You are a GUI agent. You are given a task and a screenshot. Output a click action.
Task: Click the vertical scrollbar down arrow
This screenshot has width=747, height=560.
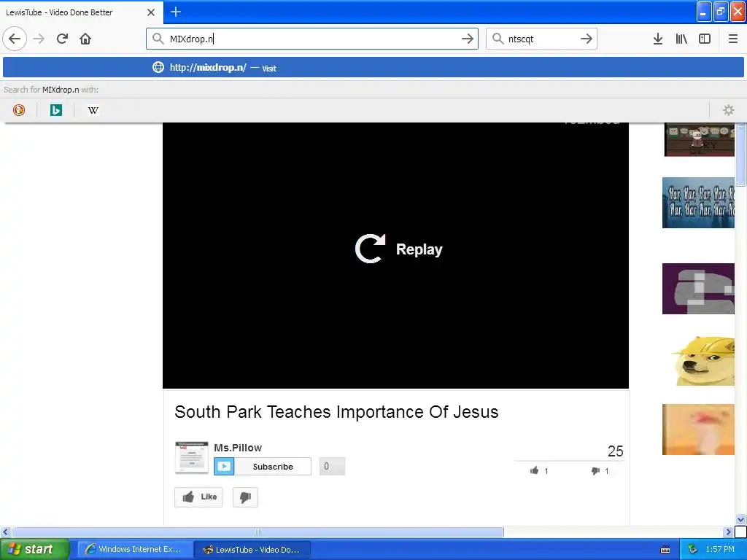[741, 519]
